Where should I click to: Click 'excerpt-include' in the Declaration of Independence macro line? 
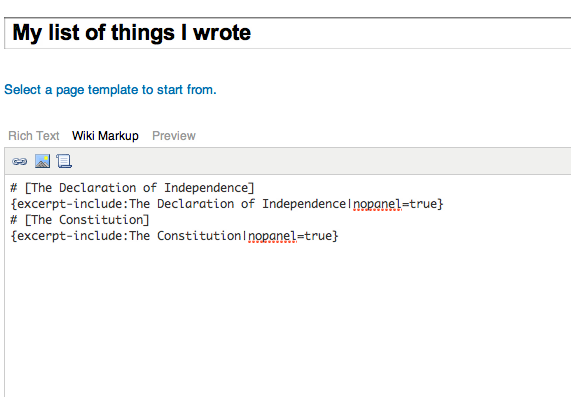tap(70, 204)
